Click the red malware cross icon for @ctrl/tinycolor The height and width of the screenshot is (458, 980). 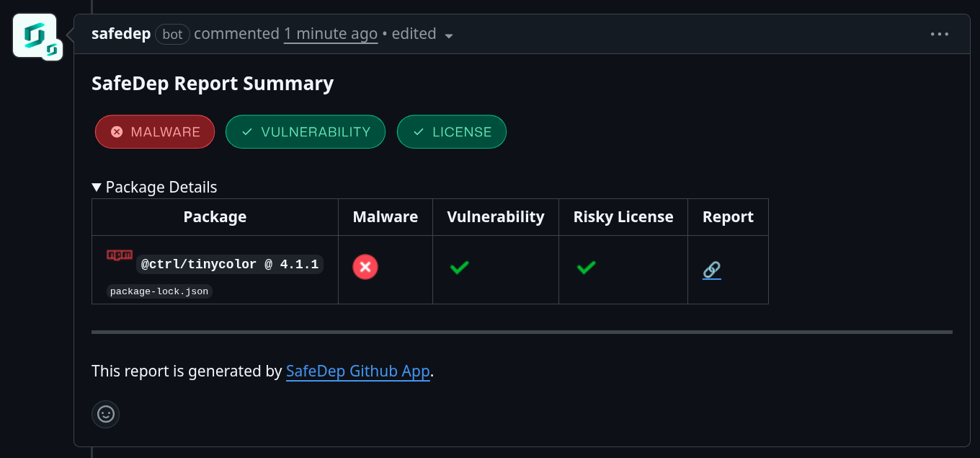pyautogui.click(x=365, y=267)
